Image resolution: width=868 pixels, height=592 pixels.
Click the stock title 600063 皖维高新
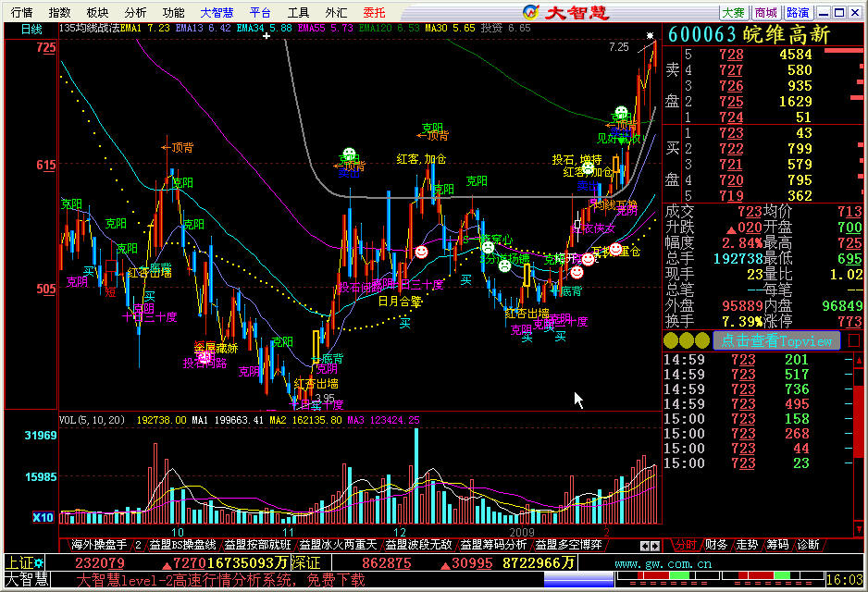(x=749, y=35)
